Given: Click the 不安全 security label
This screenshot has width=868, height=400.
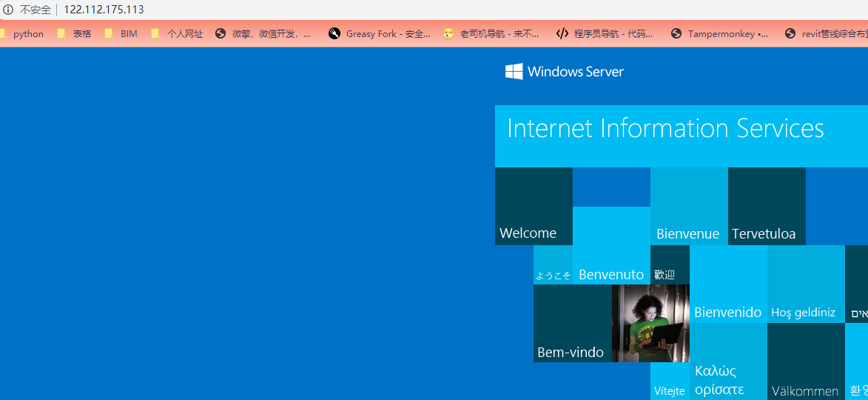Looking at the screenshot, I should [36, 10].
